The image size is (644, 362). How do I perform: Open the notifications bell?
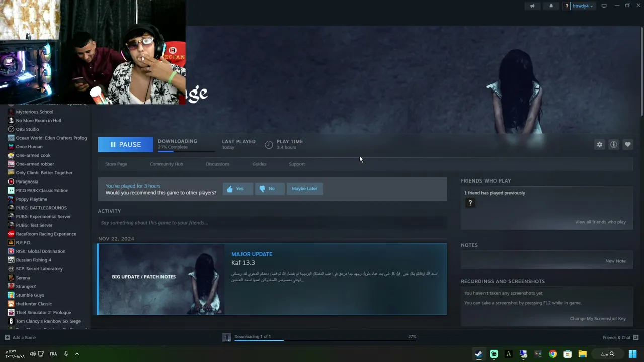point(551,6)
